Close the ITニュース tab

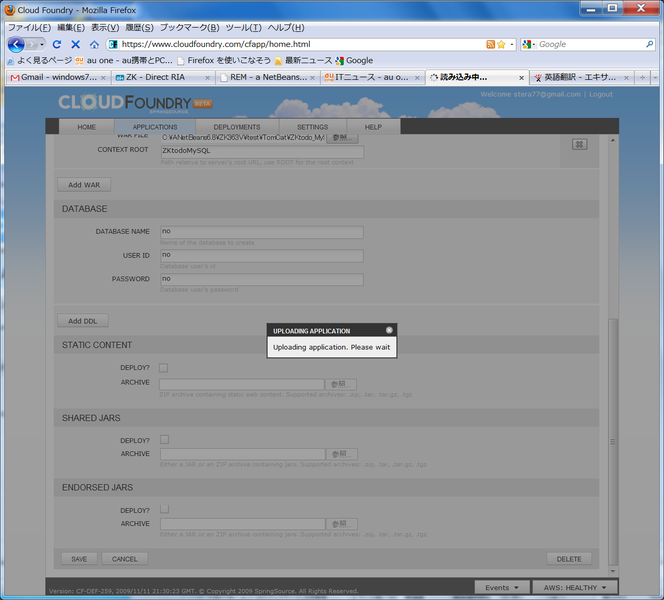417,78
